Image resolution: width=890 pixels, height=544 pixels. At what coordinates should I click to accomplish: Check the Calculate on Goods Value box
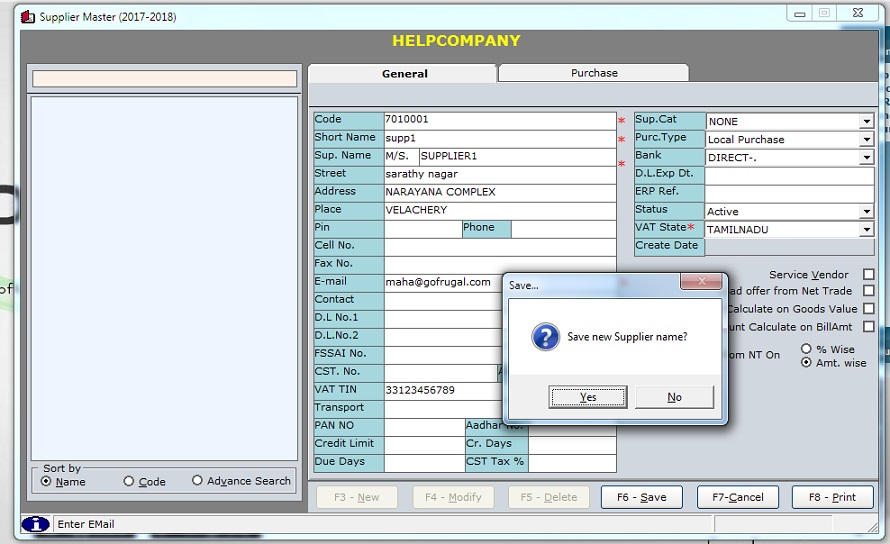[x=868, y=308]
